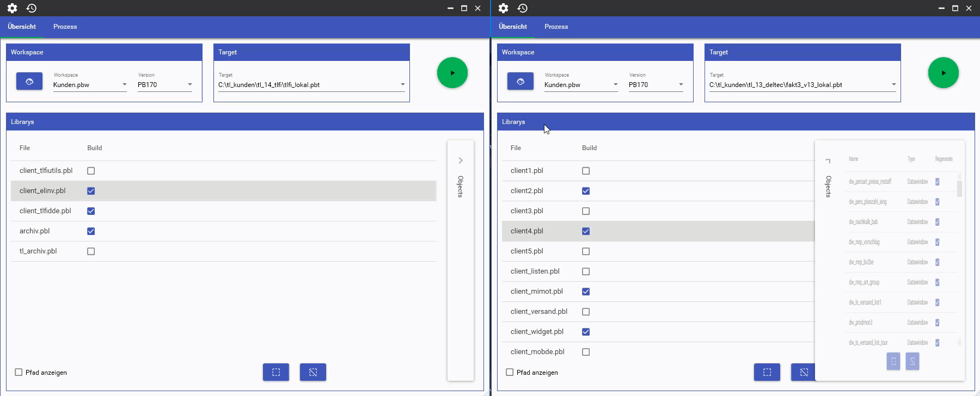Screen dimensions: 980x396
Task: Open settings gear in the tlfi_lokal window
Action: point(12,8)
